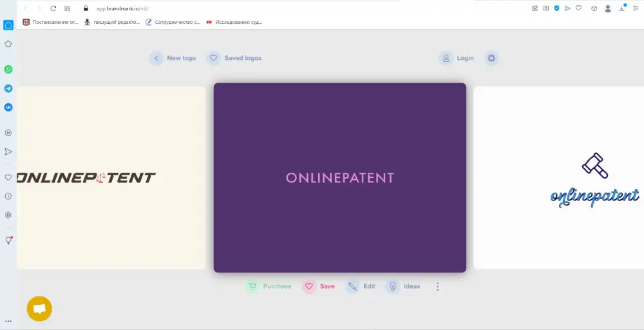Expand the three-dot more options menu
The height and width of the screenshot is (330, 644).
coord(438,286)
